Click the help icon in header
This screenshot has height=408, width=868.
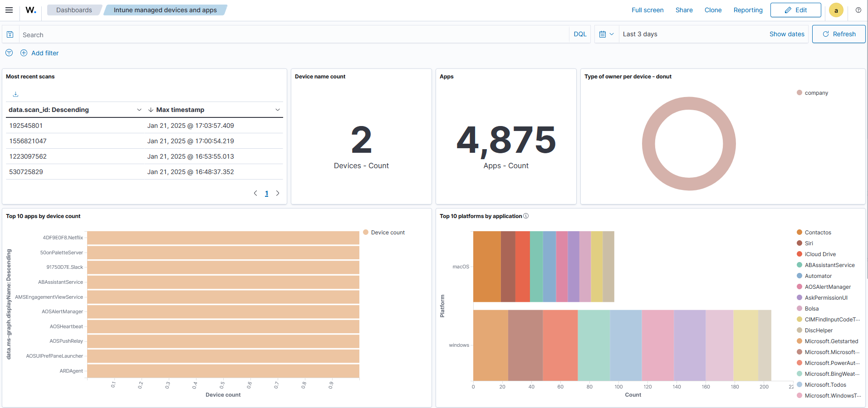click(x=858, y=10)
